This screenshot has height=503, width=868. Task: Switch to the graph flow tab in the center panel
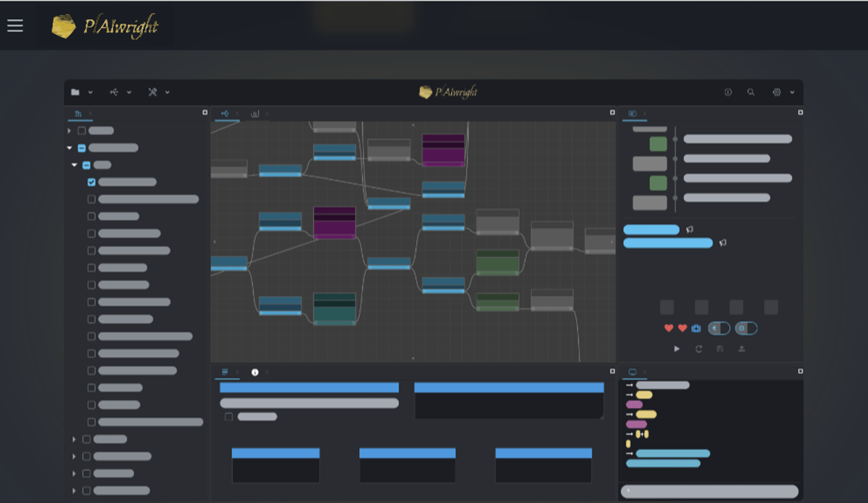(225, 114)
